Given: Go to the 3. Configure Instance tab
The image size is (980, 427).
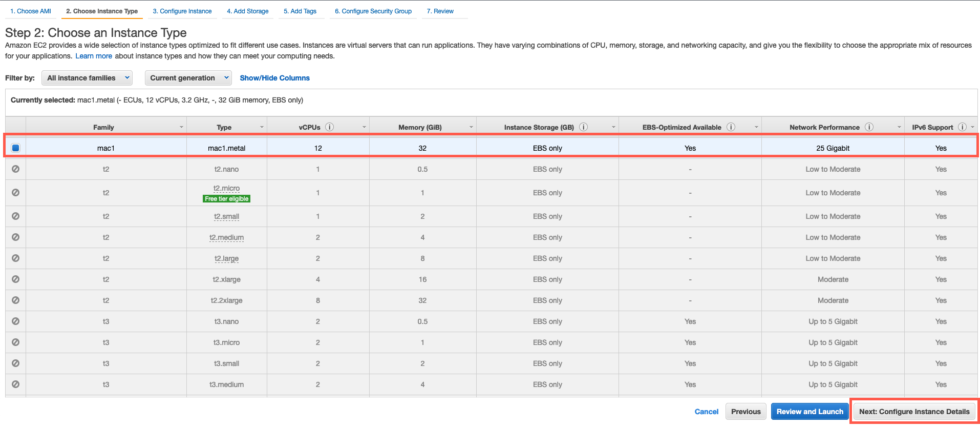Looking at the screenshot, I should (x=182, y=11).
